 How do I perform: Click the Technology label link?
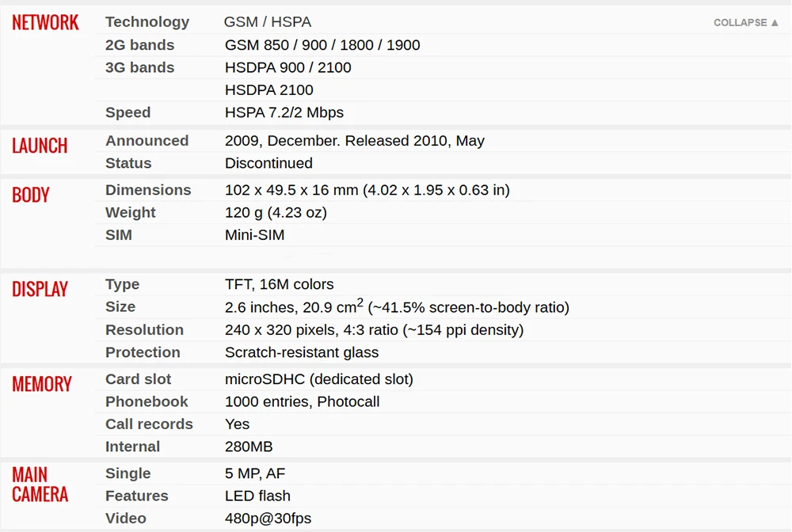click(x=147, y=21)
